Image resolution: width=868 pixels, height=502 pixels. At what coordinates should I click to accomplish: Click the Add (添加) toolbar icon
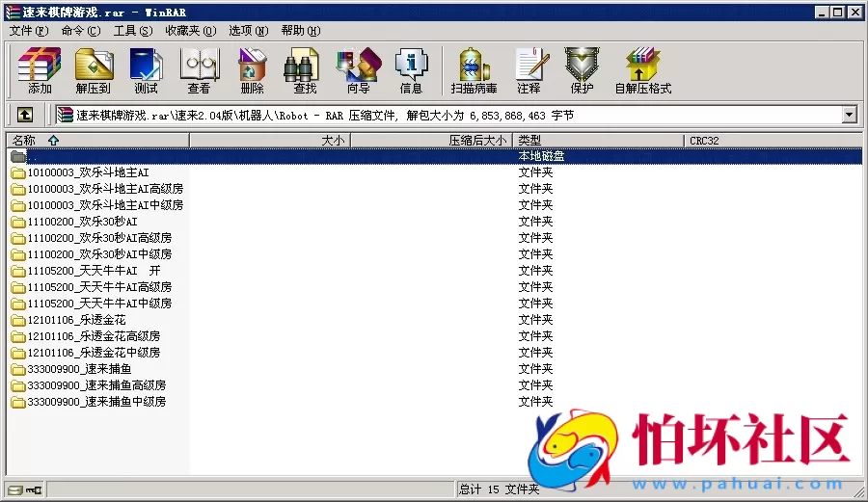point(40,70)
